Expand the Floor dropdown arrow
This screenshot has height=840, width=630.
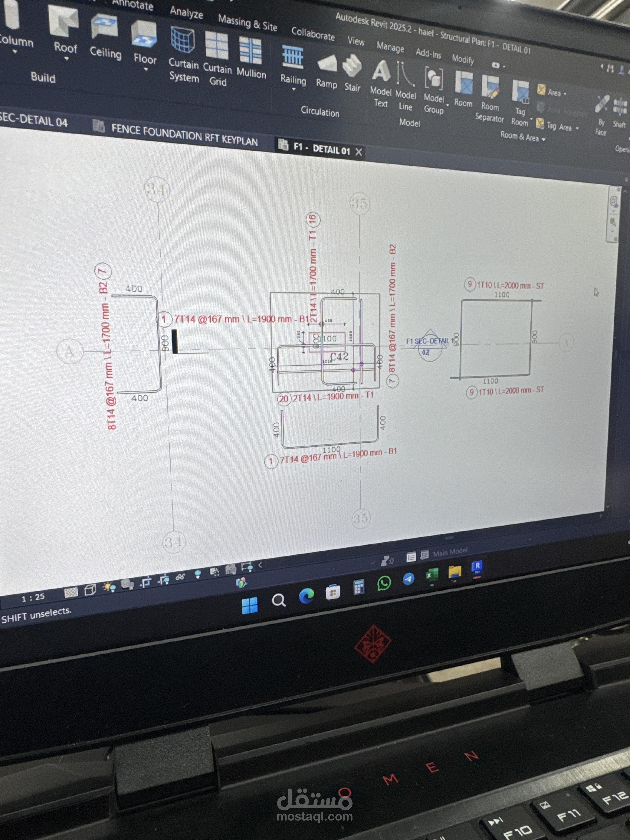[146, 70]
